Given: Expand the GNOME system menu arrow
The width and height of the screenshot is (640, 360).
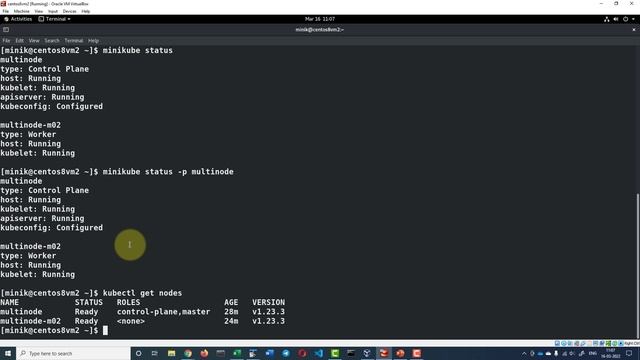Looking at the screenshot, I should 633,19.
